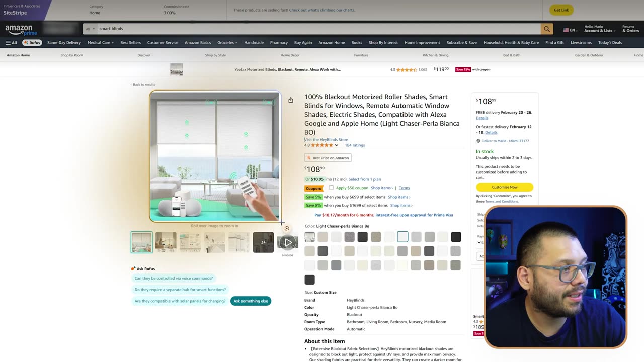
Task: Visit the HeyBlinds Store link
Action: 326,140
